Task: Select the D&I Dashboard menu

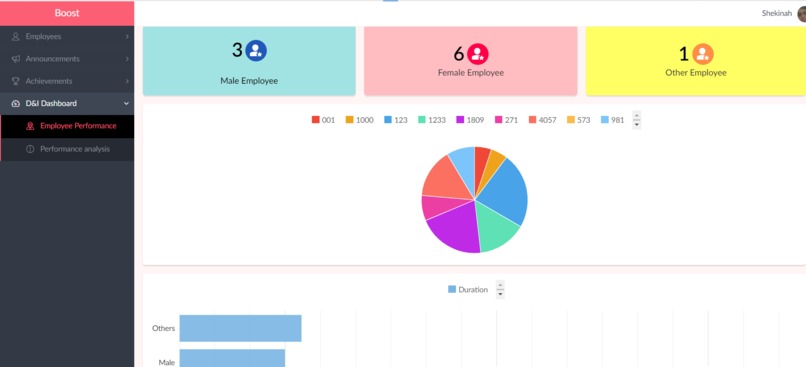Action: pos(67,103)
